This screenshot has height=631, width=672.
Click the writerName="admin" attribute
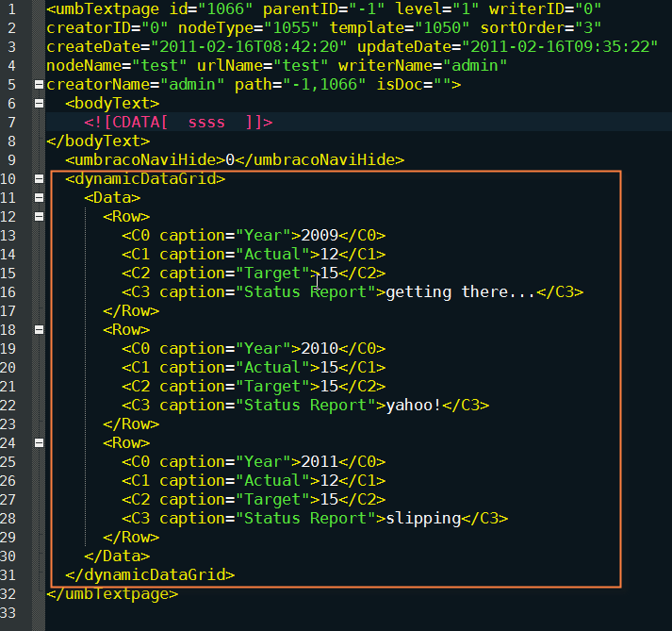coord(422,66)
